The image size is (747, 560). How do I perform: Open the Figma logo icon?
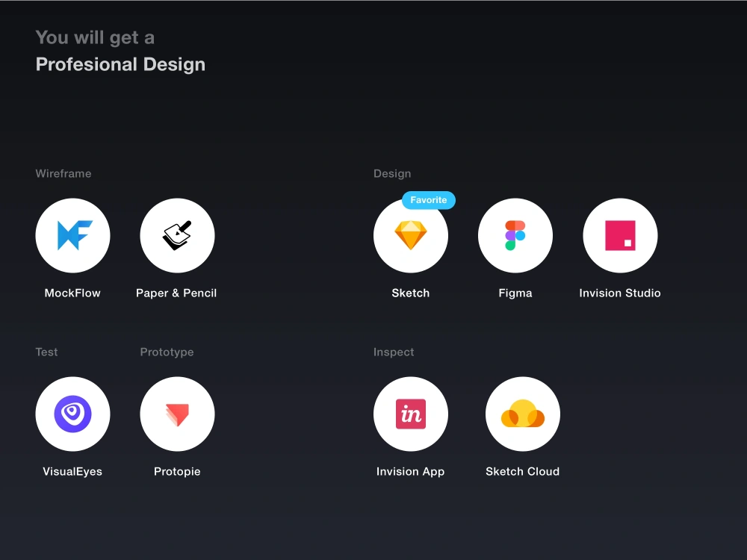(515, 236)
